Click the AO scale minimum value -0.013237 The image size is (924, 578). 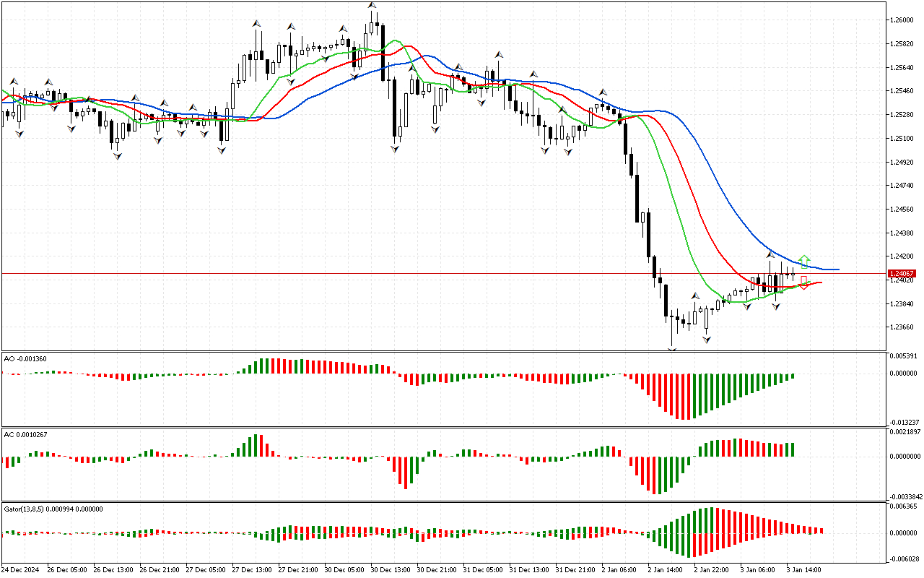(x=904, y=423)
